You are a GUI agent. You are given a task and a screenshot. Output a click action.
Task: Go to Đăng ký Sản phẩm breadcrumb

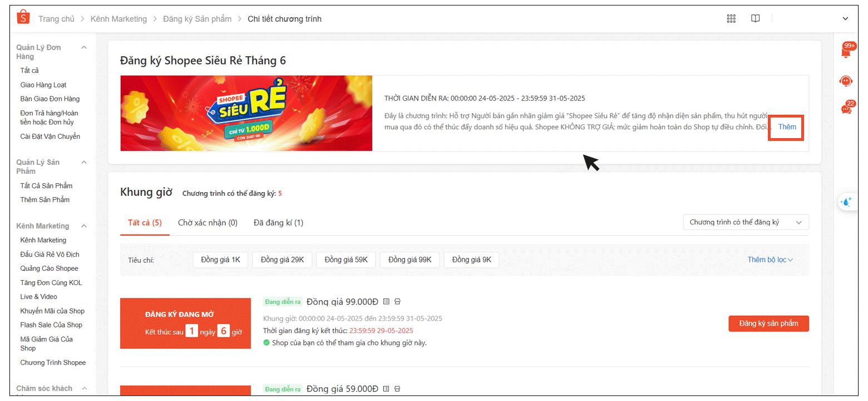[x=197, y=19]
